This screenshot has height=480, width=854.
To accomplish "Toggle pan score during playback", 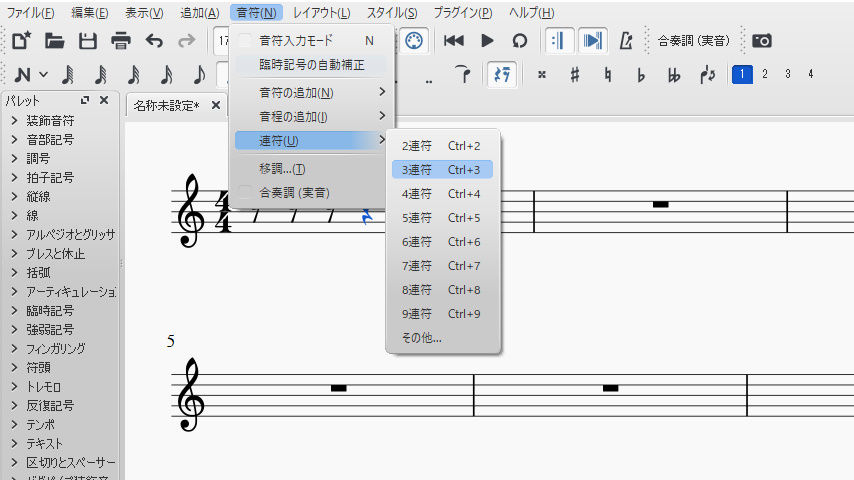I will (x=593, y=41).
